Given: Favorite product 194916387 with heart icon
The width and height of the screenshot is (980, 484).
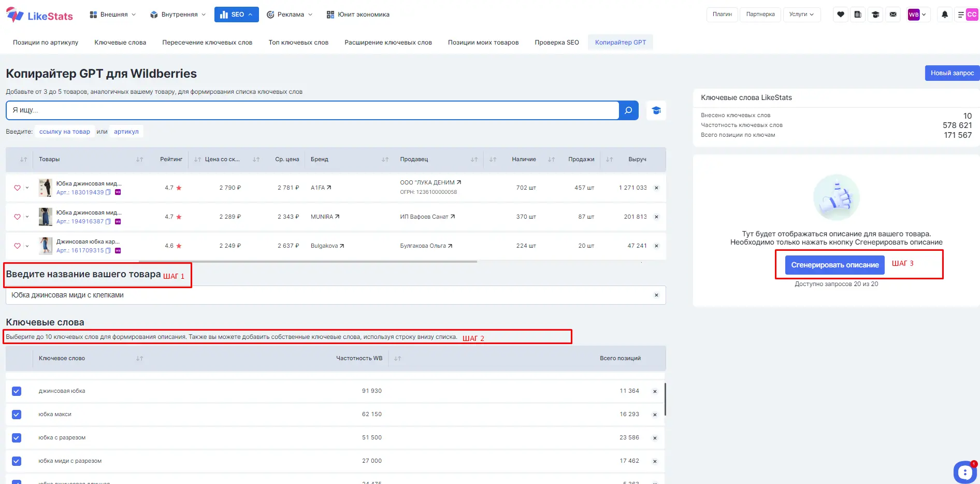Looking at the screenshot, I should (x=17, y=217).
